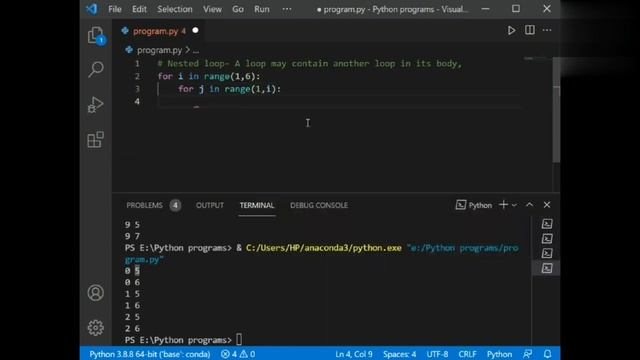The image size is (640, 360).
Task: Open errors and warnings count in status bar
Action: click(238, 354)
